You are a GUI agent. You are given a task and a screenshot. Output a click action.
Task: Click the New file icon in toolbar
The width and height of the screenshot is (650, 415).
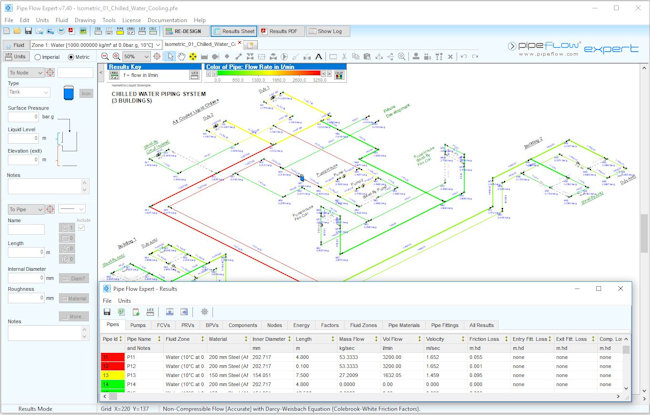coord(7,31)
